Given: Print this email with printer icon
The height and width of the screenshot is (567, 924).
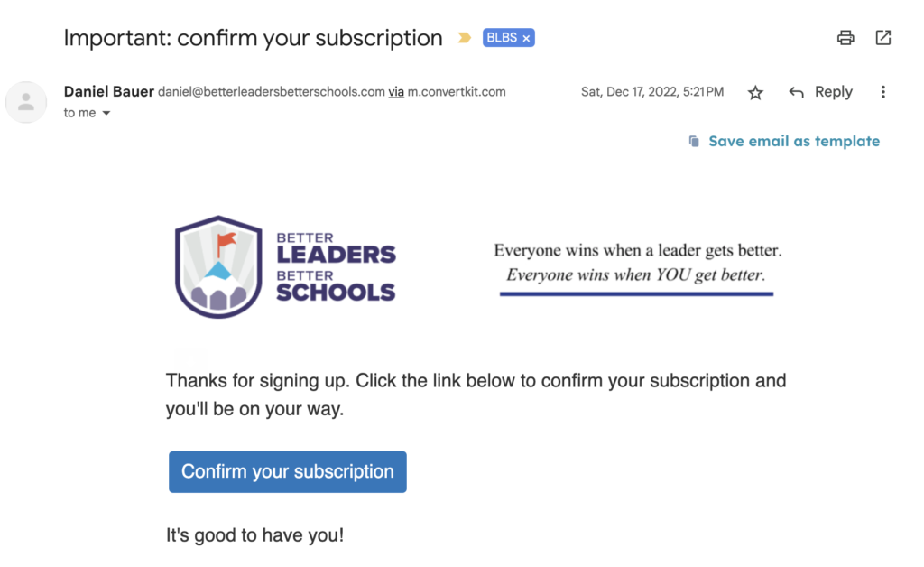Looking at the screenshot, I should (x=845, y=38).
